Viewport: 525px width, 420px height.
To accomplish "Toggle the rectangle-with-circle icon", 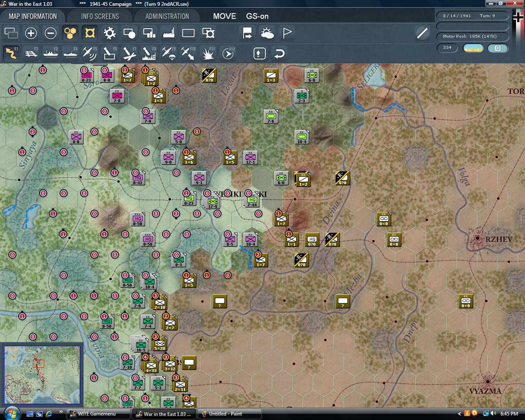I will click(129, 33).
